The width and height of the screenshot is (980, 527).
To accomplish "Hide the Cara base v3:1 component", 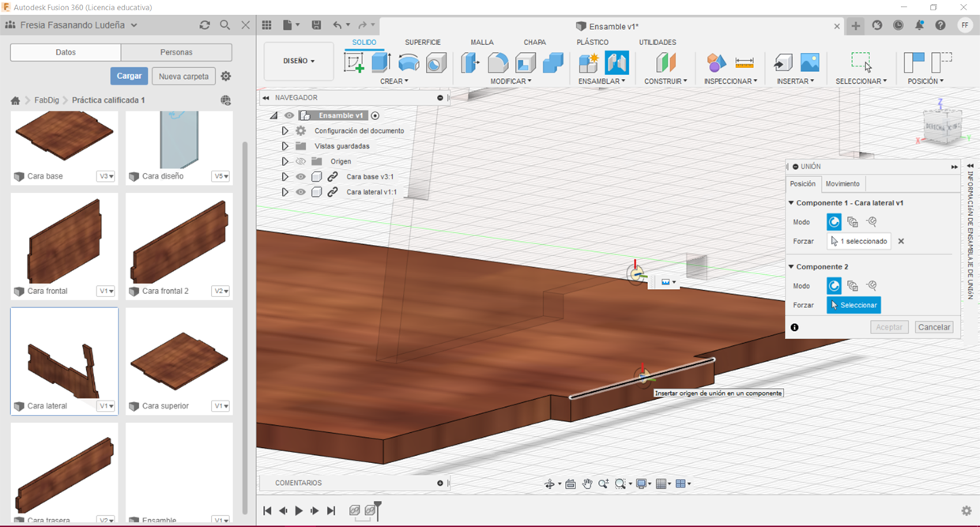I will [300, 177].
